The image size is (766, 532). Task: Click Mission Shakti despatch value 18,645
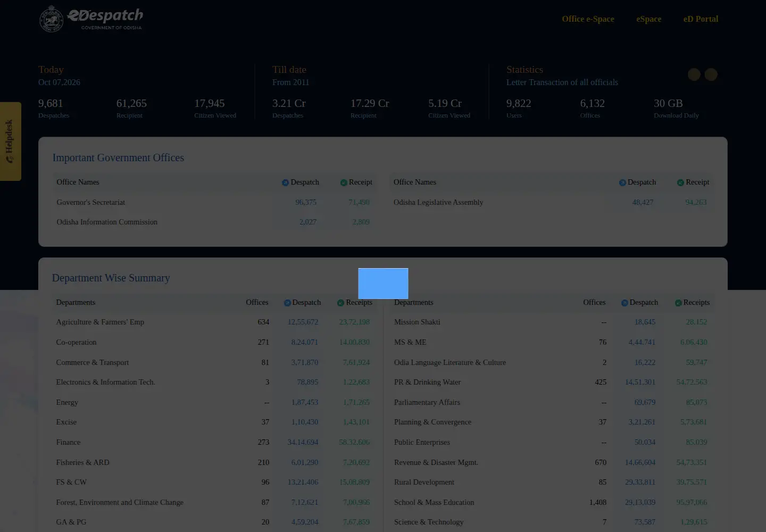tap(645, 322)
